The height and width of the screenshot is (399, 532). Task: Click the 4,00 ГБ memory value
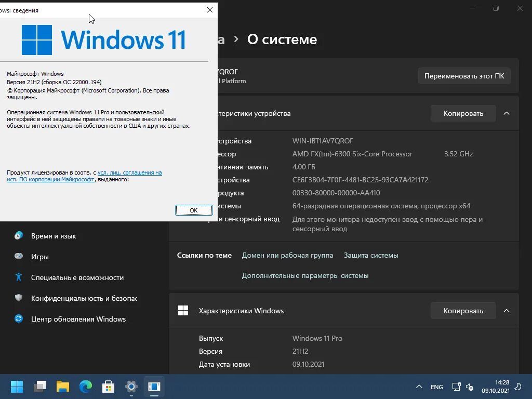pyautogui.click(x=303, y=167)
